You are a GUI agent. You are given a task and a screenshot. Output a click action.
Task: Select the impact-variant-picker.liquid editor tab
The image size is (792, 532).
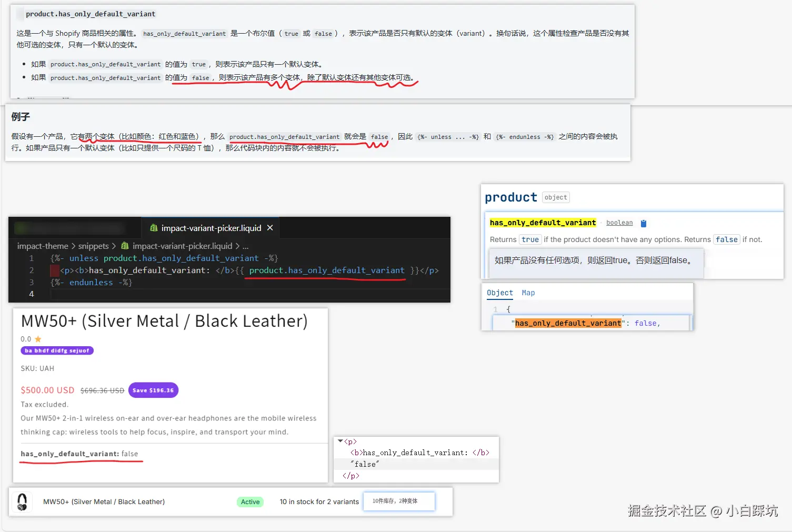(x=210, y=228)
